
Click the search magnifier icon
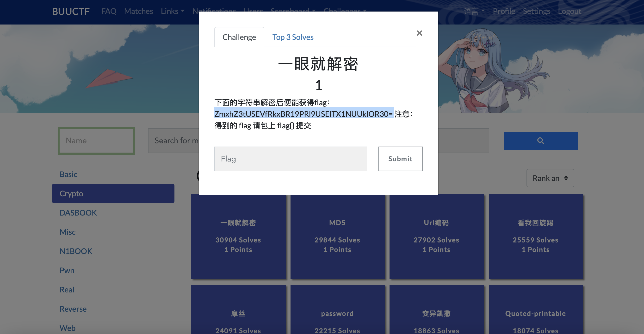[540, 140]
